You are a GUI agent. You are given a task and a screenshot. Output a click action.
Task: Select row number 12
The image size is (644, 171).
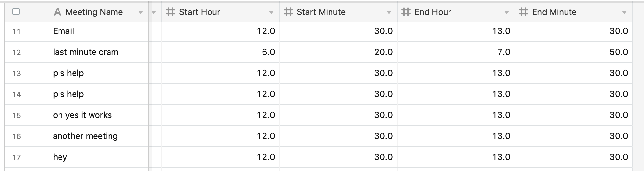click(16, 52)
